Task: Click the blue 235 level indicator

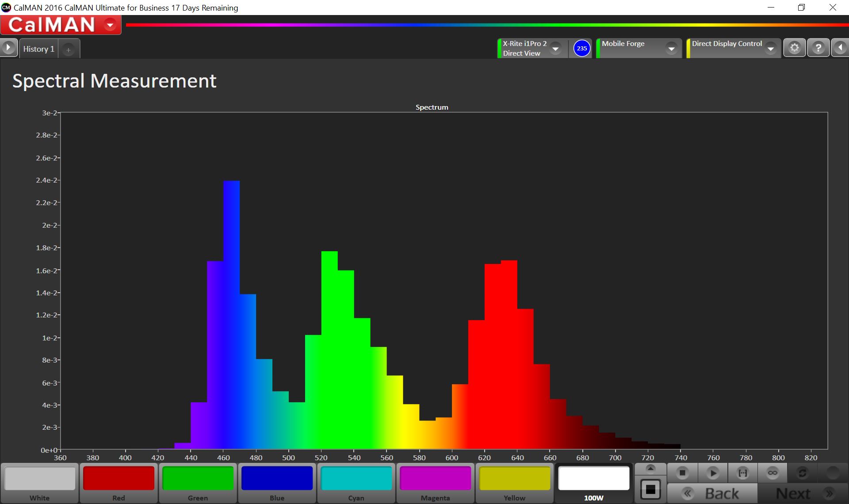Action: [x=582, y=48]
